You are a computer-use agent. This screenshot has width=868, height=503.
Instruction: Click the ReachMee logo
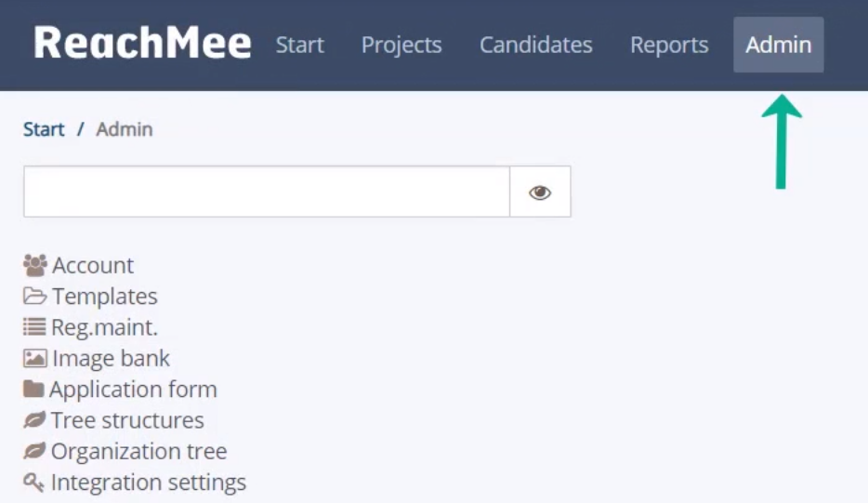142,43
